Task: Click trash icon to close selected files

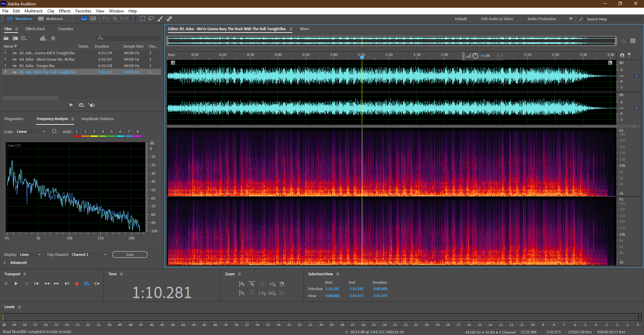Action: click(x=53, y=38)
